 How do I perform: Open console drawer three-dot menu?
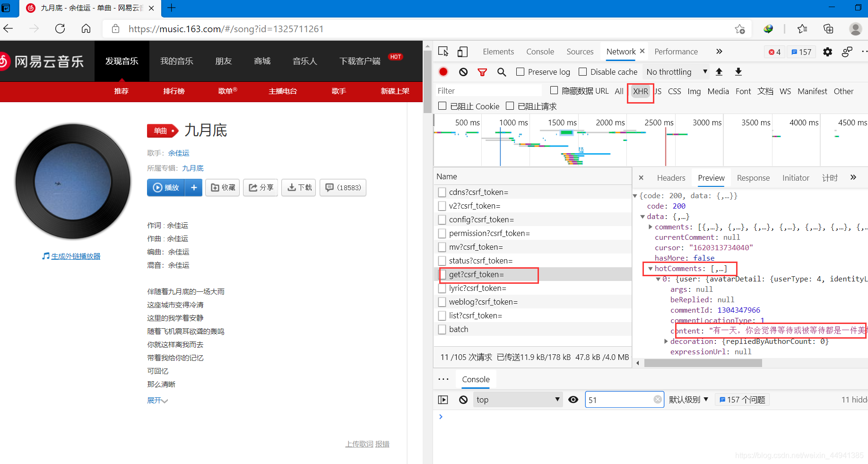[x=443, y=379]
